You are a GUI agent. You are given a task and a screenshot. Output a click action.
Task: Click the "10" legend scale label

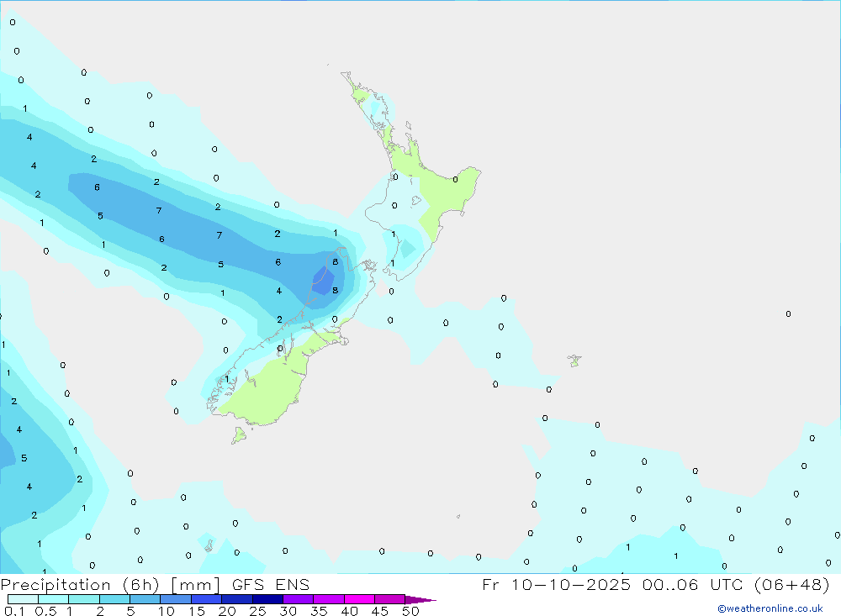167,611
